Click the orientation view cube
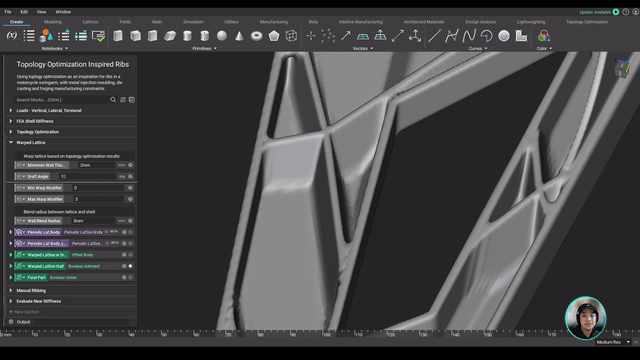This screenshot has height=360, width=640. click(x=622, y=68)
